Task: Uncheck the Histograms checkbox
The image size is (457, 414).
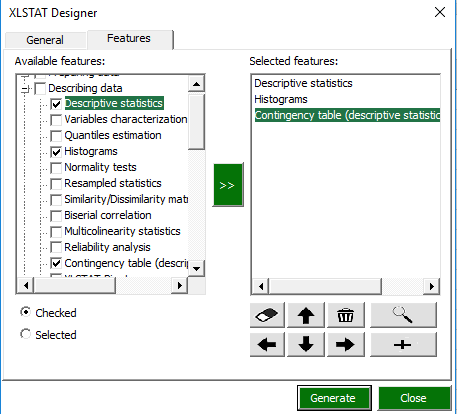Action: click(x=56, y=152)
